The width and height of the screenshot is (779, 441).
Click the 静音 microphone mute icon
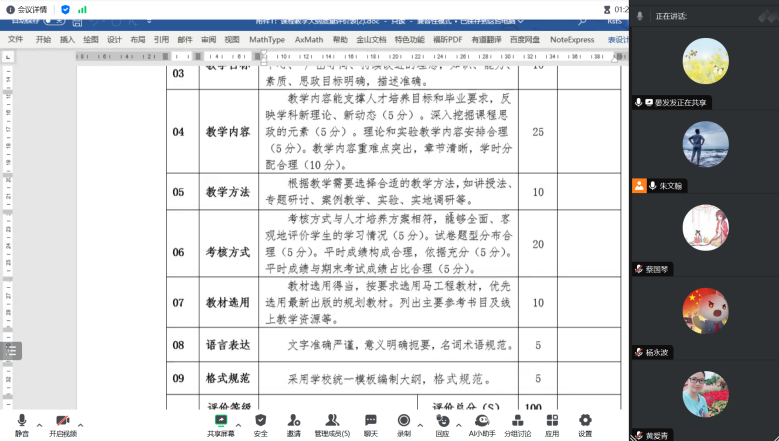point(22,421)
